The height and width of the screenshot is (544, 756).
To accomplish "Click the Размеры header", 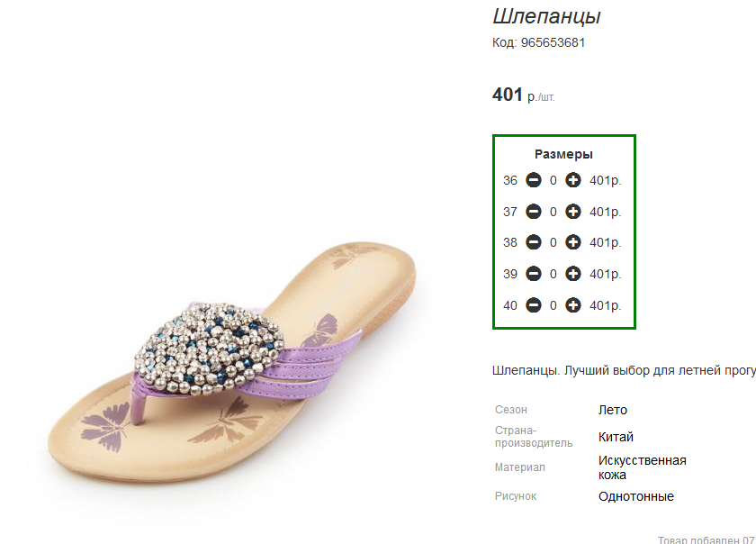I will click(x=563, y=154).
